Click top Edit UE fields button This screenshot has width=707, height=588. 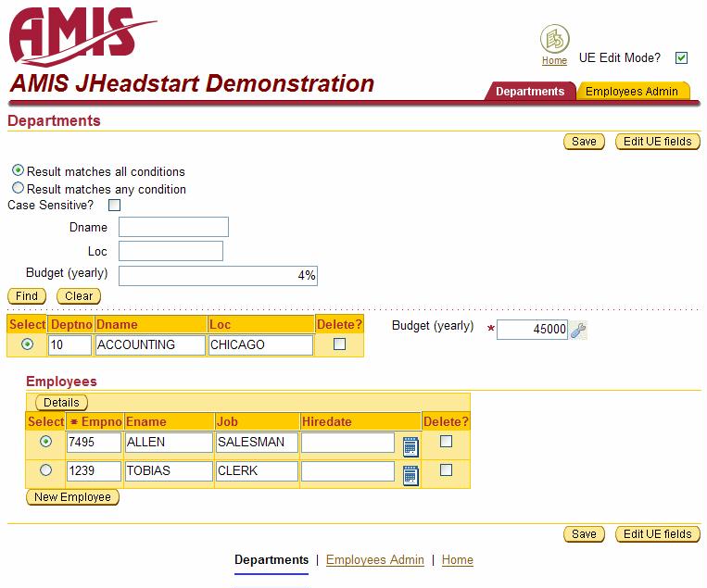tap(657, 142)
